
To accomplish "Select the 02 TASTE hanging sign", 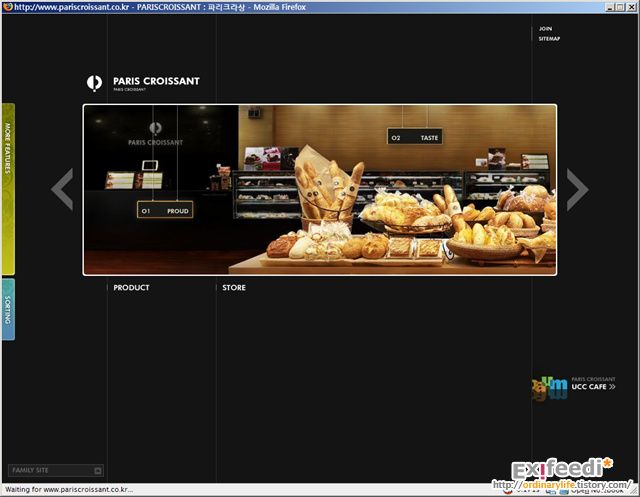I will (415, 137).
